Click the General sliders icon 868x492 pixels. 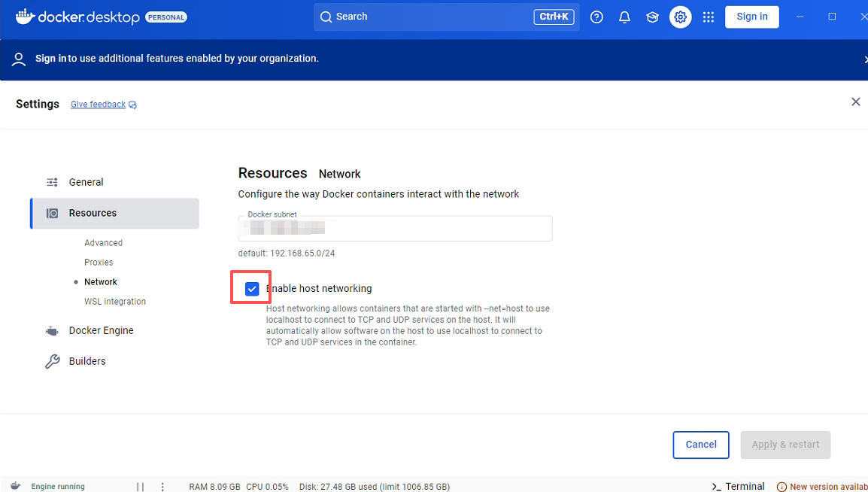coord(52,182)
